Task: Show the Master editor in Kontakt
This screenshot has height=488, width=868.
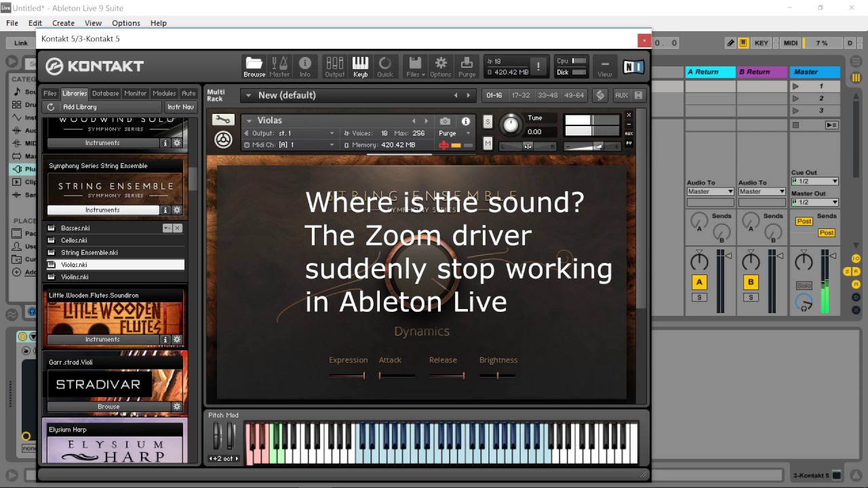Action: [x=279, y=66]
